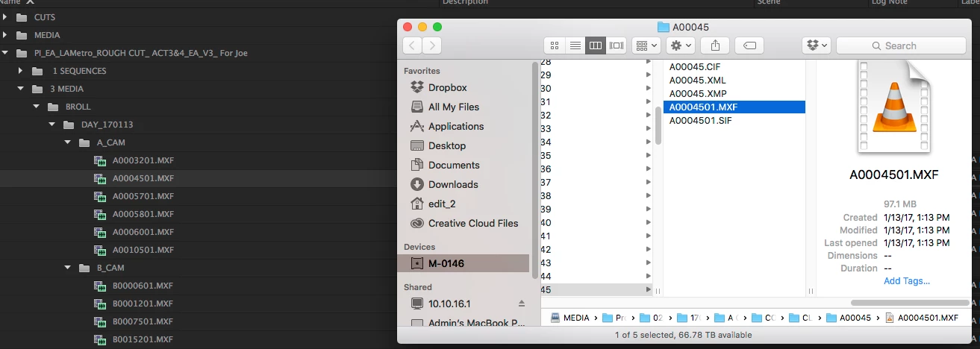Click clip icon for B0000601.MXF in Premiere

click(x=99, y=286)
